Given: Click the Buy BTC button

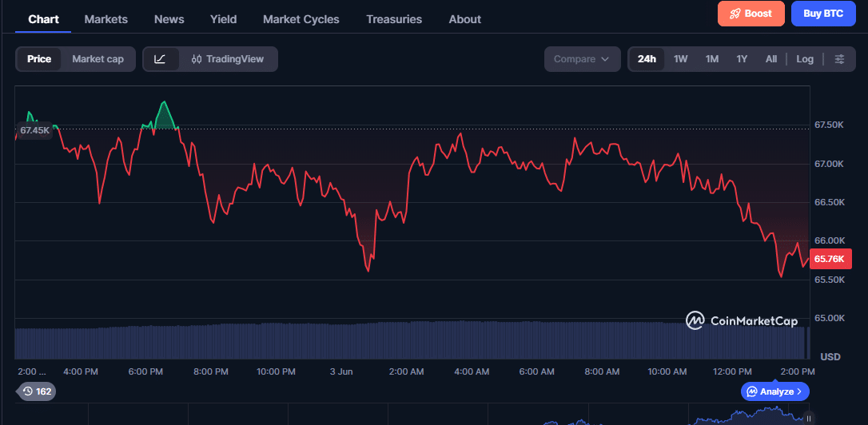Looking at the screenshot, I should tap(824, 14).
